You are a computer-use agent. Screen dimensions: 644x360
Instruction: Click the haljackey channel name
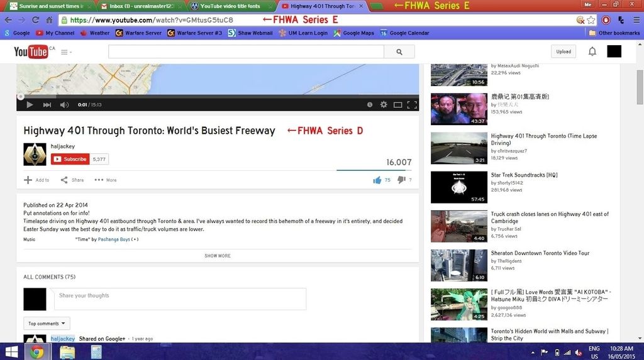point(63,146)
